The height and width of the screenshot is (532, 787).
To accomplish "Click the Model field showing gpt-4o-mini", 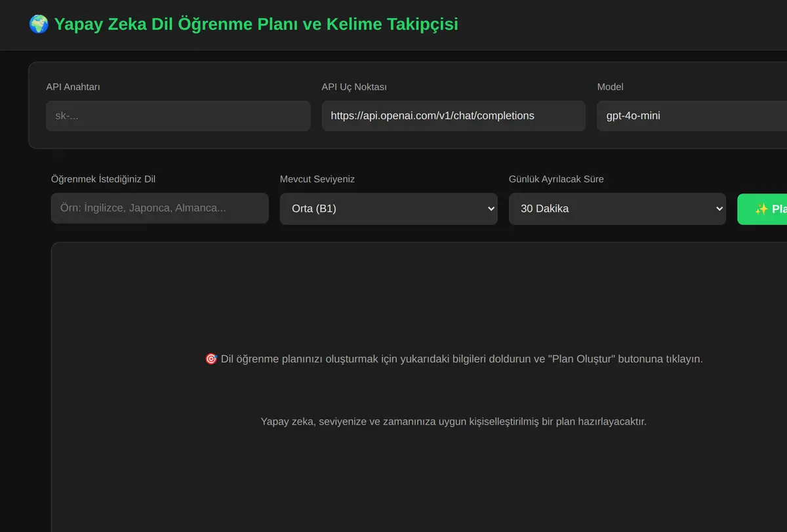I will [692, 115].
